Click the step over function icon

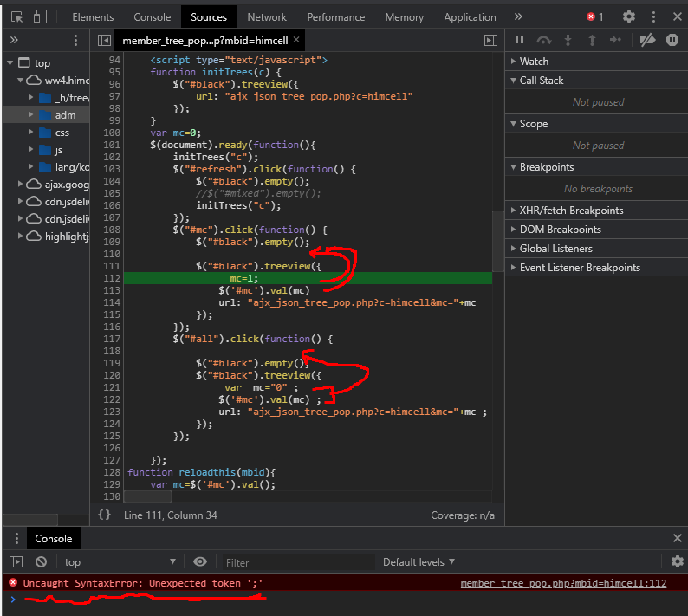tap(544, 40)
